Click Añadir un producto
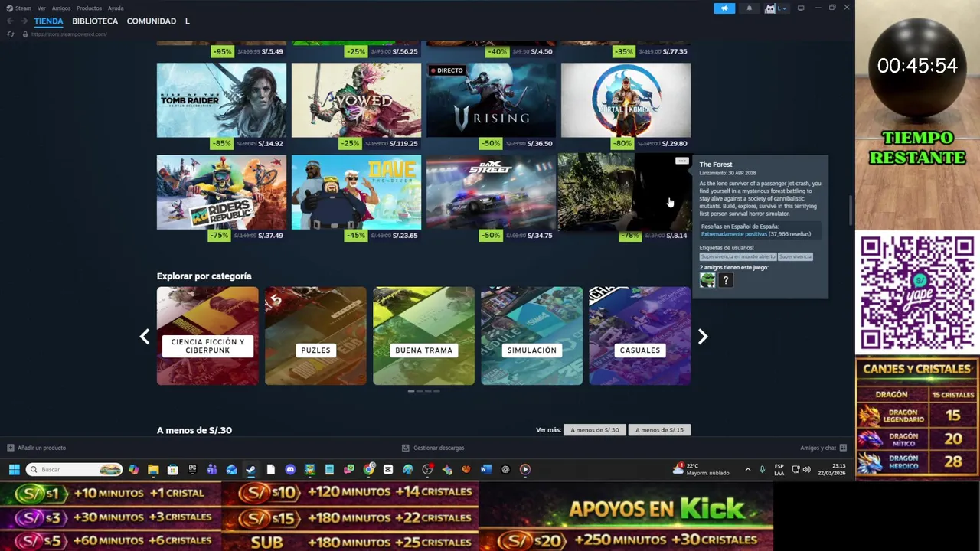Image resolution: width=980 pixels, height=551 pixels. pos(36,448)
